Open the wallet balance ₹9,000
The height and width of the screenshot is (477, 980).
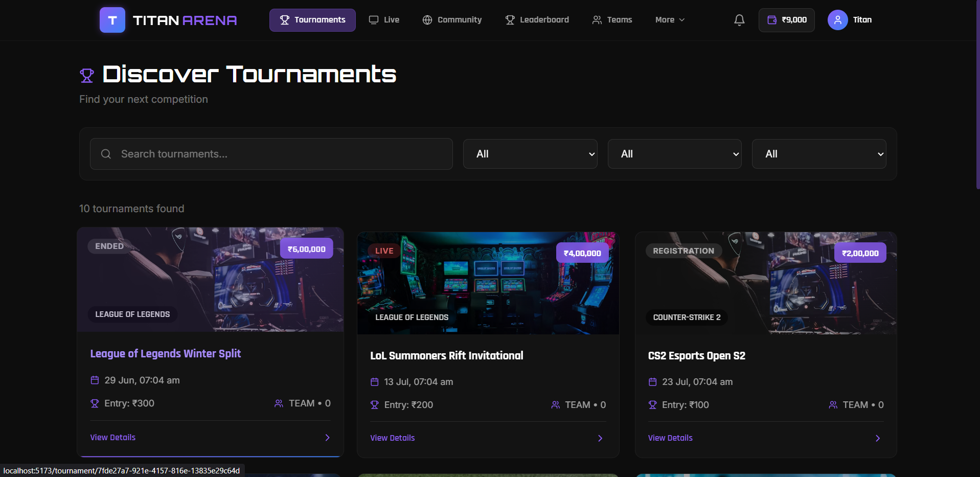[x=787, y=20]
